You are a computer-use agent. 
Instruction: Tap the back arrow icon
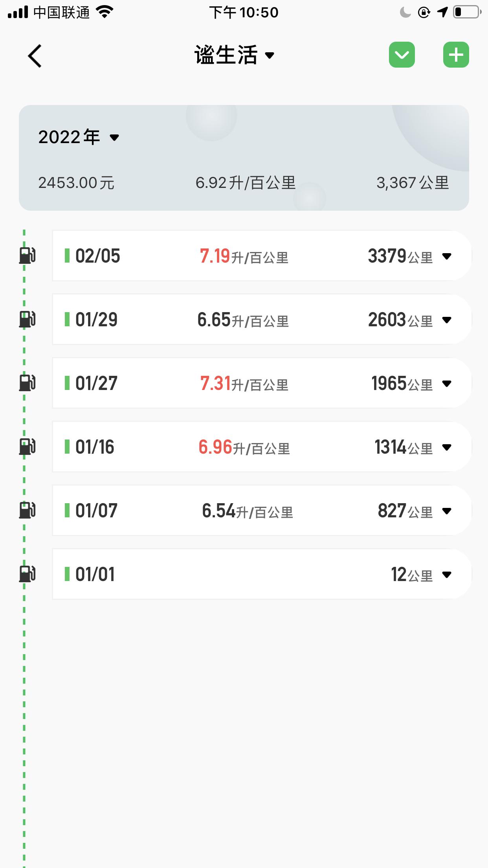coord(35,55)
